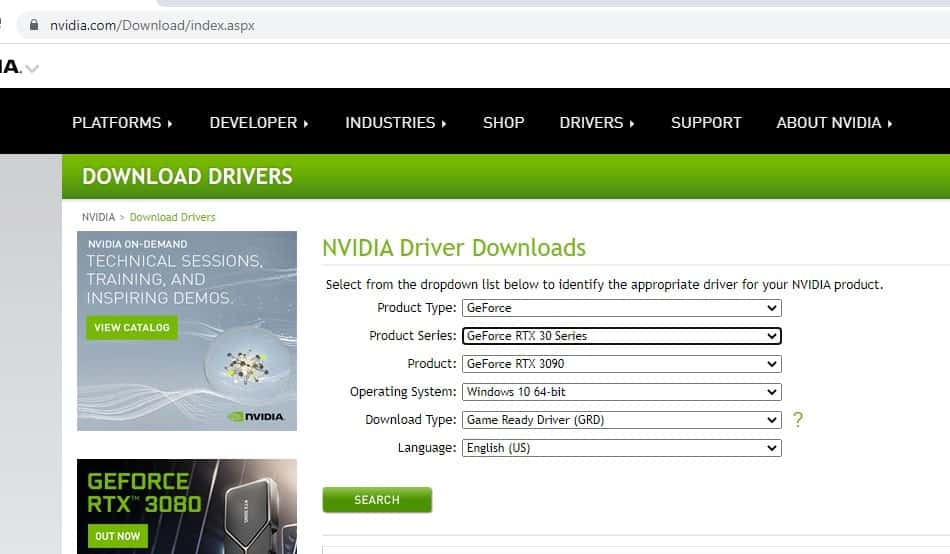Click the padlock icon in address bar
Image resolution: width=950 pixels, height=554 pixels.
pos(35,25)
